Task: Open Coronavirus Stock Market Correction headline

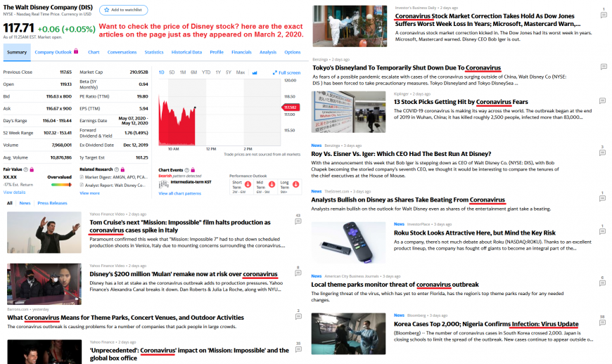Action: 487,20
